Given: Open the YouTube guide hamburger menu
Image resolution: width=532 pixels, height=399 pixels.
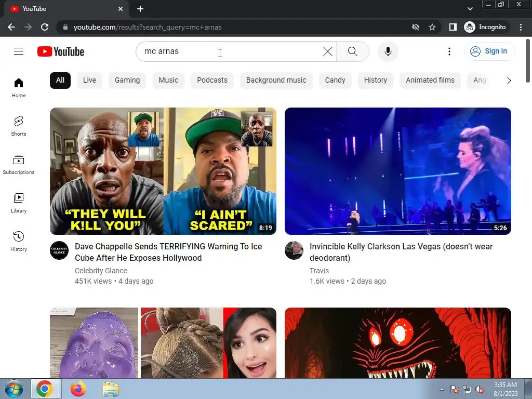Looking at the screenshot, I should [19, 51].
